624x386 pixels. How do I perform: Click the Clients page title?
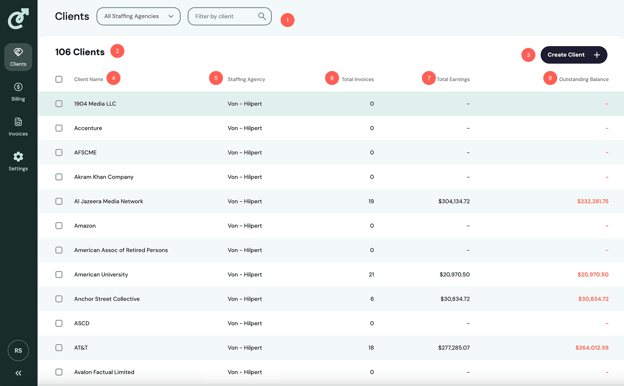pos(72,16)
